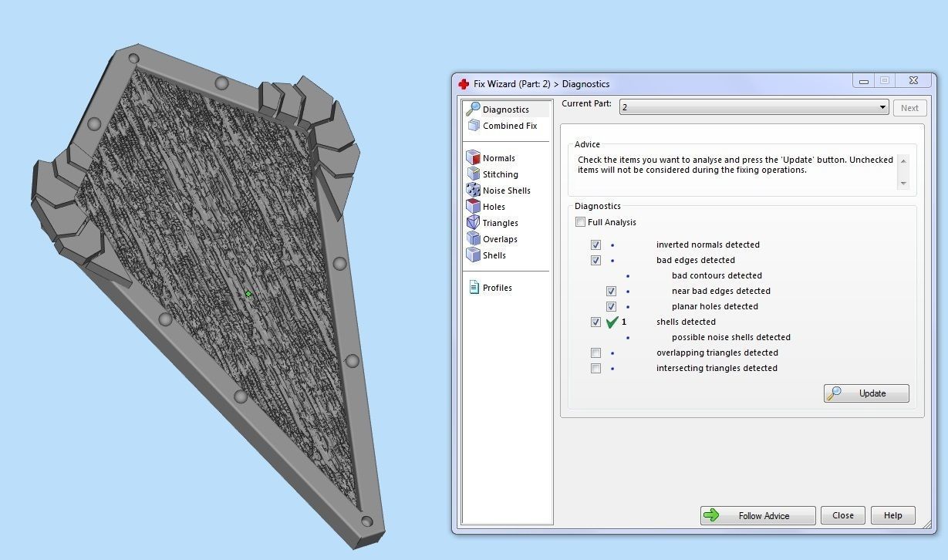Click the Next button
This screenshot has width=948, height=560.
(909, 108)
